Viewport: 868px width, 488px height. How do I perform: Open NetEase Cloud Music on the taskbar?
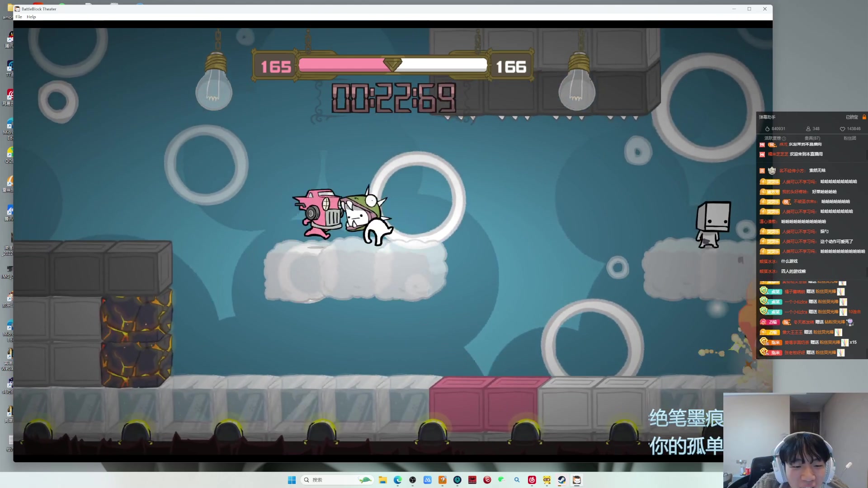tap(532, 480)
